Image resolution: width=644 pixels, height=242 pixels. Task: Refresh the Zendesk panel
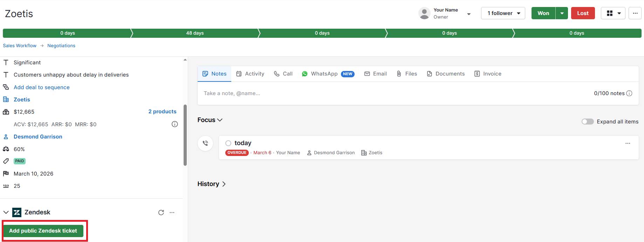point(161,213)
